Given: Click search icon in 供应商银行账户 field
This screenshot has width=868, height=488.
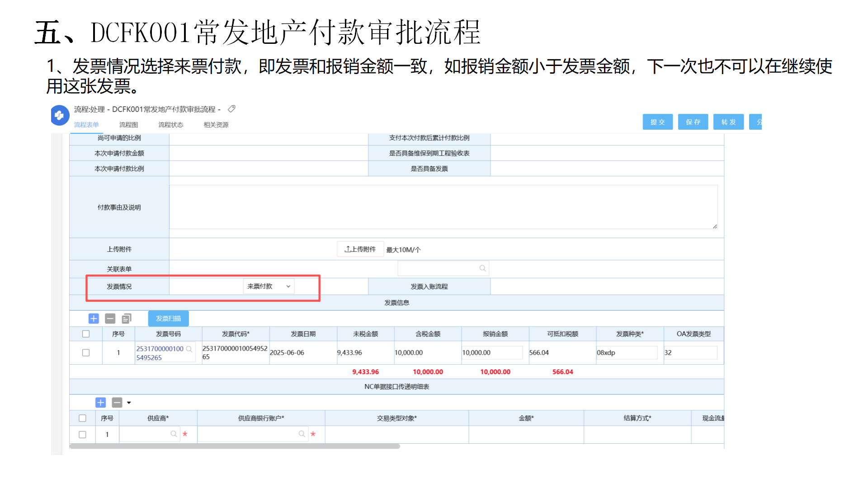Looking at the screenshot, I should click(x=302, y=434).
